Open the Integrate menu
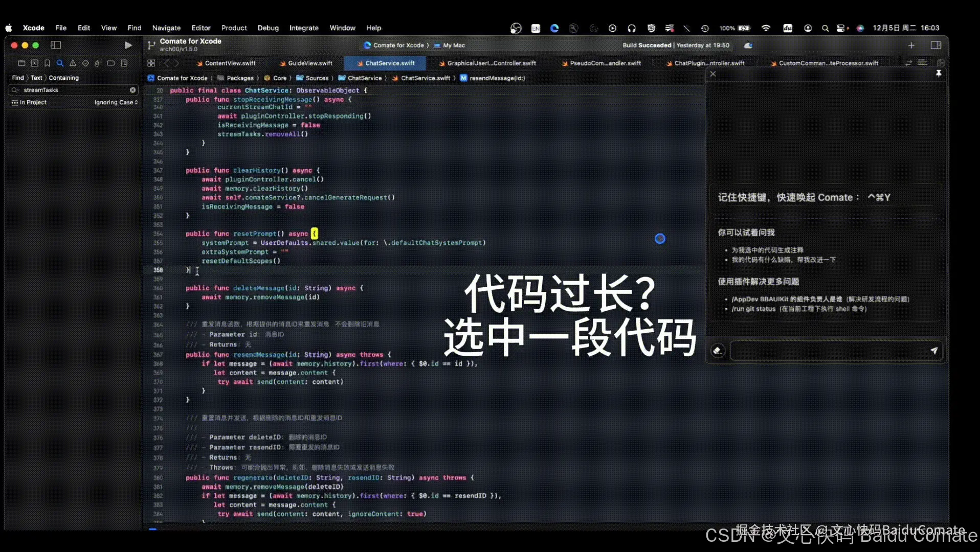This screenshot has width=980, height=552. (x=304, y=28)
